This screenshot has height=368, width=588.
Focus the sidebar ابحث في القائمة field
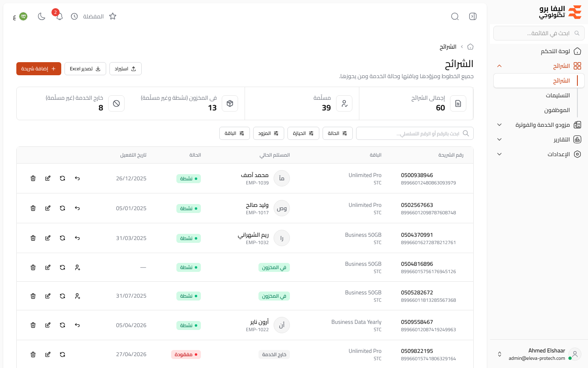[x=539, y=33]
